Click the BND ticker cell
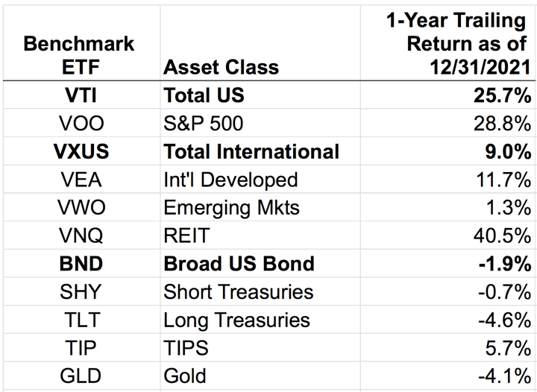The height and width of the screenshot is (392, 537). coord(81,263)
